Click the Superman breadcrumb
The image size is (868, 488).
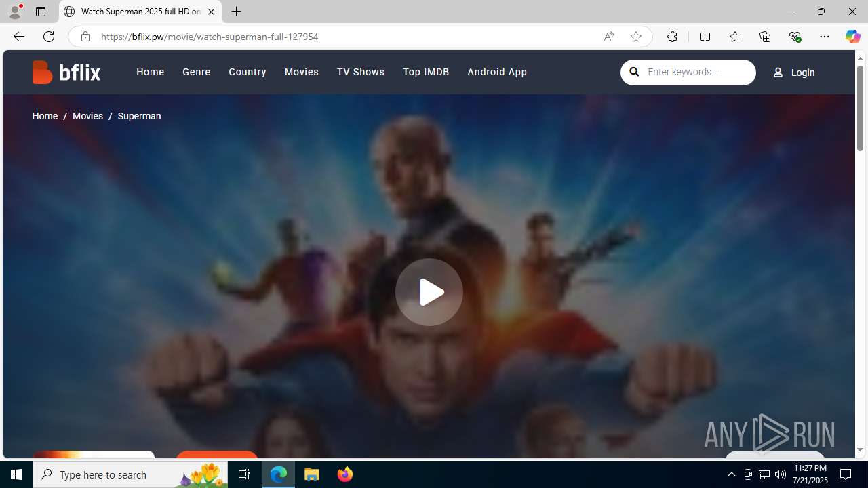pyautogui.click(x=139, y=116)
